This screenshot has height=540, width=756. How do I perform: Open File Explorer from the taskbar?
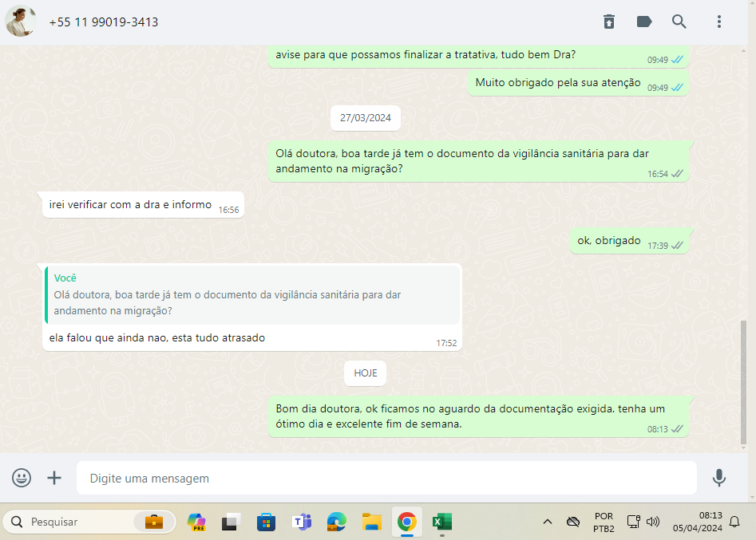point(371,522)
